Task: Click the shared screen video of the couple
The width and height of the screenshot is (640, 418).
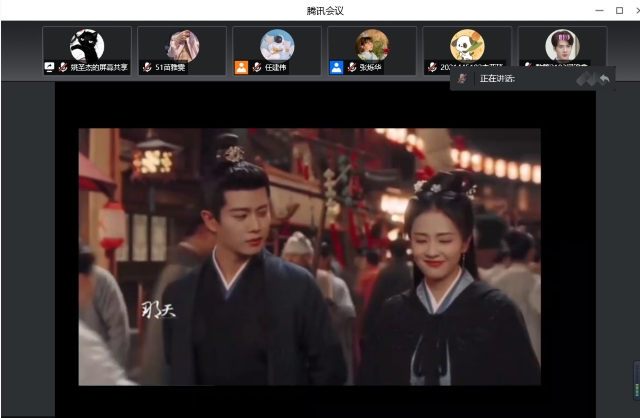Action: tap(309, 257)
